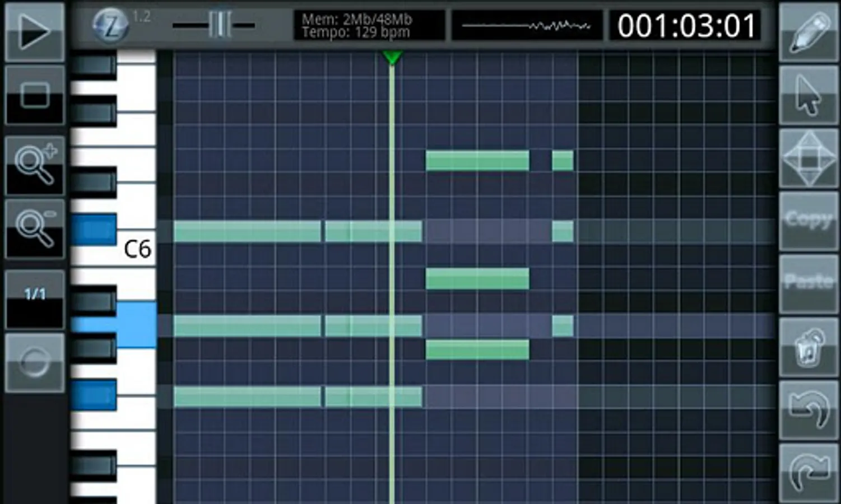This screenshot has height=504, width=841.
Task: Click the Copy button
Action: (x=809, y=220)
